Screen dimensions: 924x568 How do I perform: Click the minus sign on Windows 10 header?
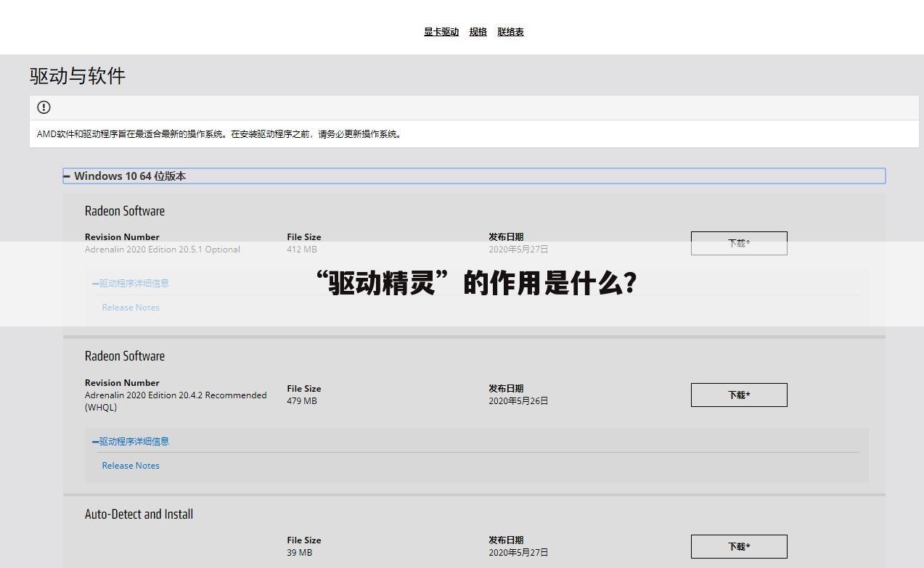tap(66, 176)
